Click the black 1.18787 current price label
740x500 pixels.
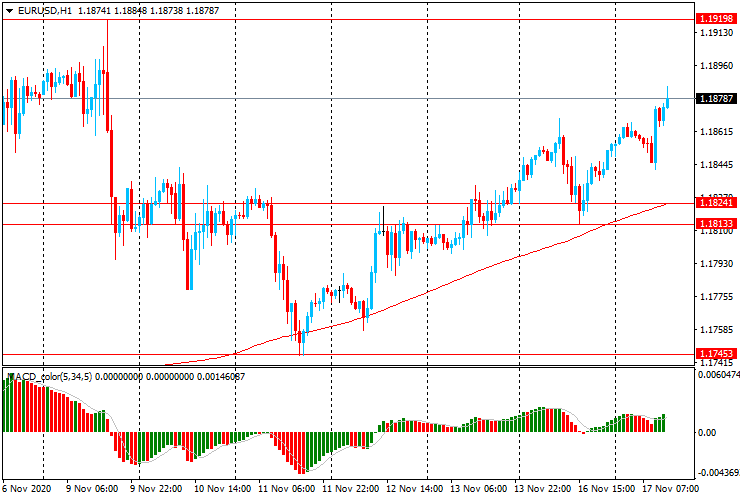pyautogui.click(x=716, y=98)
